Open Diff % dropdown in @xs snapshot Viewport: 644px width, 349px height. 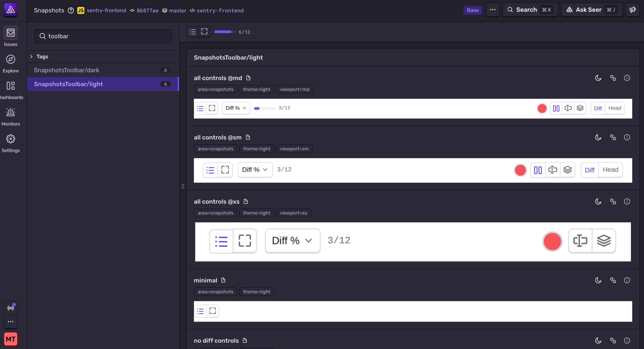293,241
